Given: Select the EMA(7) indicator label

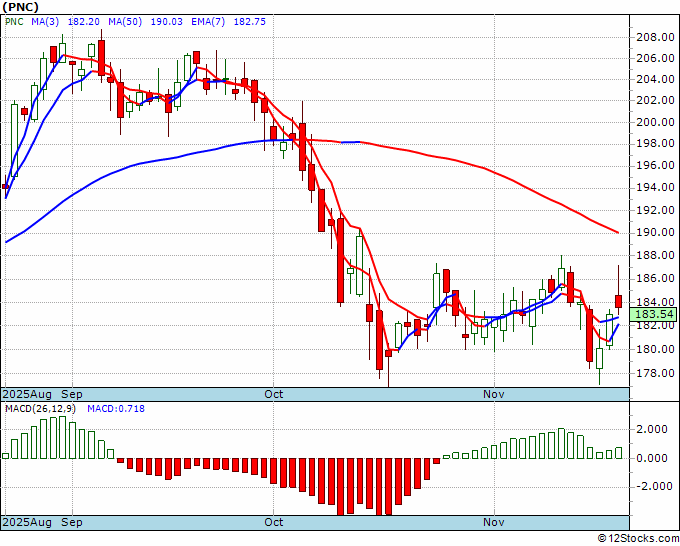Looking at the screenshot, I should coord(208,22).
